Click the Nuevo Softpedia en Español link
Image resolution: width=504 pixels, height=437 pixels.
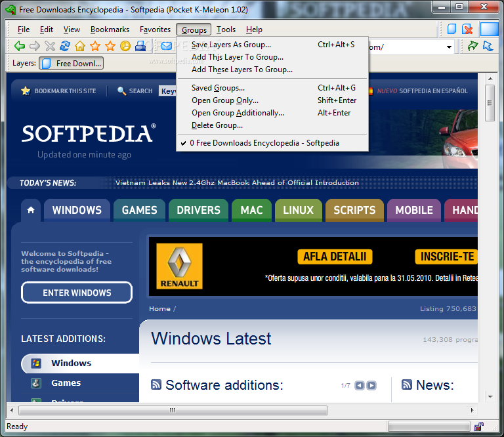point(423,91)
